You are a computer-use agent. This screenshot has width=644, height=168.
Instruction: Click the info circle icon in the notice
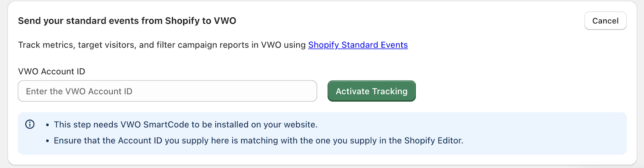(x=30, y=124)
